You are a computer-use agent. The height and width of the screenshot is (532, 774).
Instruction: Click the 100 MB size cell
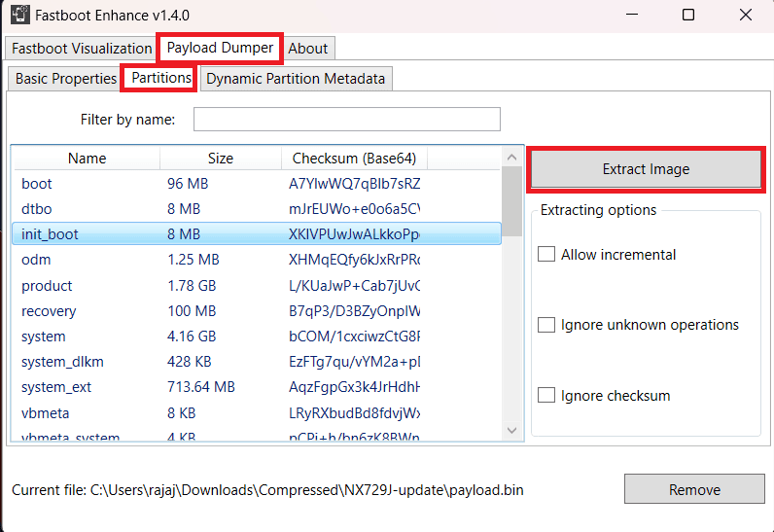pyautogui.click(x=192, y=311)
